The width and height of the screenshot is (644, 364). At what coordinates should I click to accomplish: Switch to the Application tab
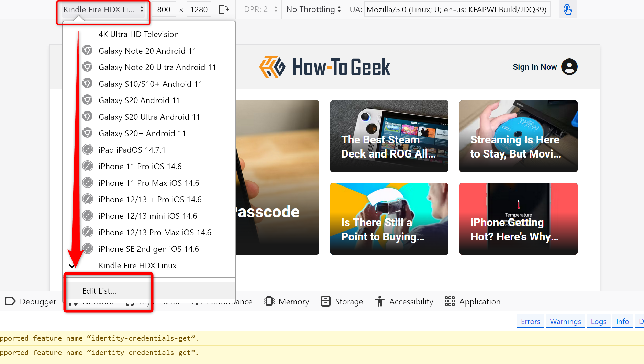[473, 302]
